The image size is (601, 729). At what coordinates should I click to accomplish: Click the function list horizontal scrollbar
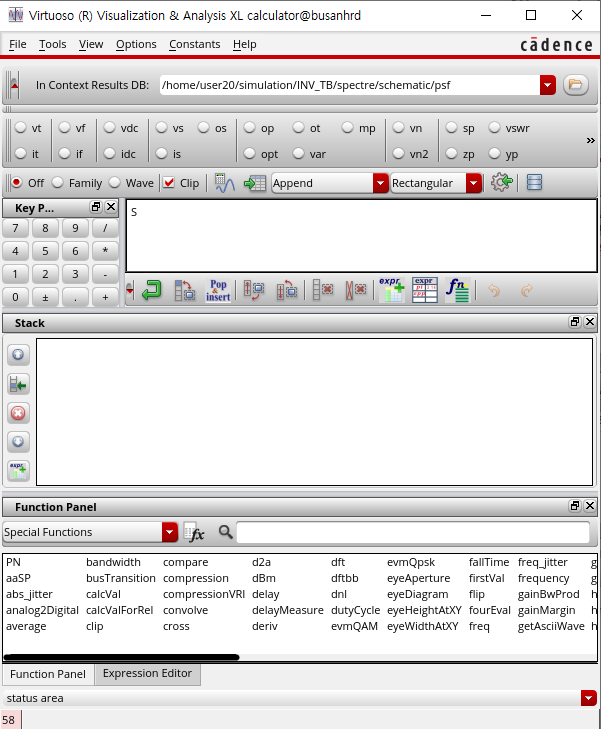click(121, 657)
